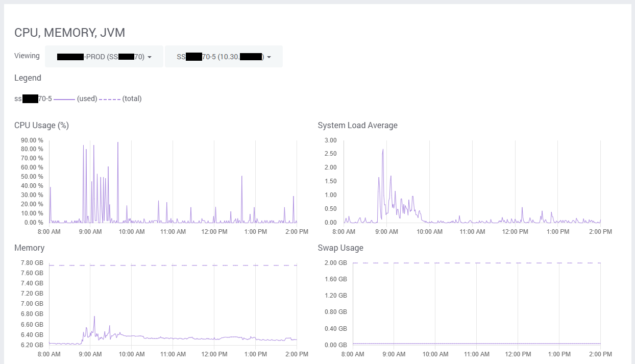
Task: Click the memory spike near 9:00 AM
Action: [93, 317]
